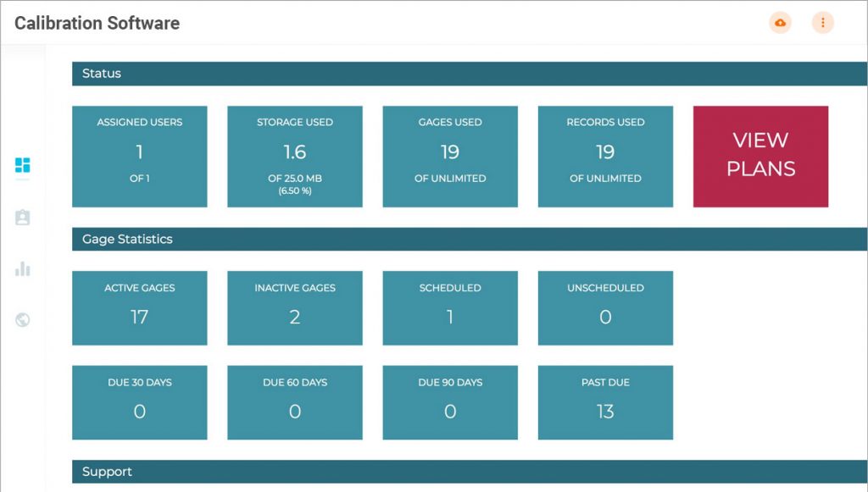
Task: Click the globe icon in the sidebar
Action: pos(22,319)
